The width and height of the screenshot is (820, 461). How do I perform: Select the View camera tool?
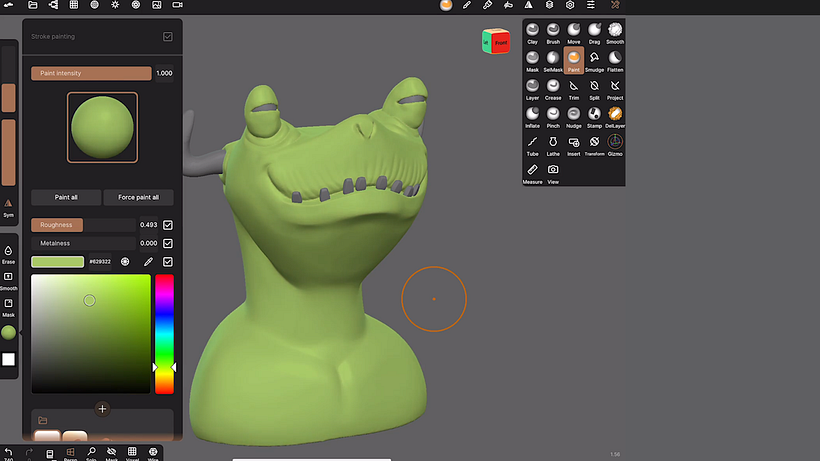point(553,174)
